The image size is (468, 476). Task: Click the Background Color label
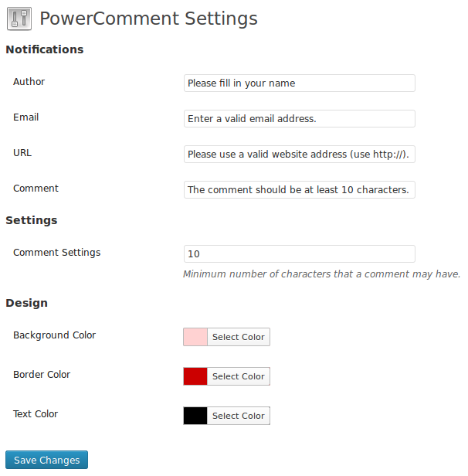[54, 335]
